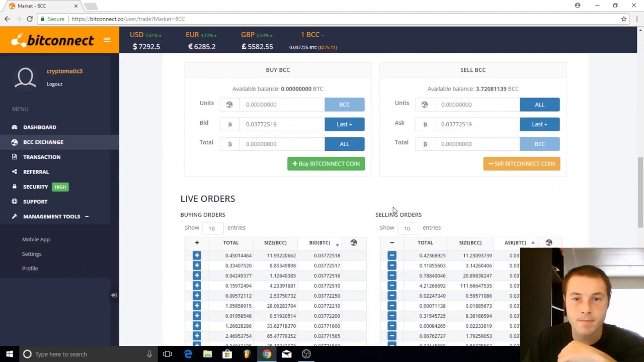Viewport: 644px width, 362px height.
Task: Click plus icon on the 1.05858915 buy order
Action: click(197, 306)
